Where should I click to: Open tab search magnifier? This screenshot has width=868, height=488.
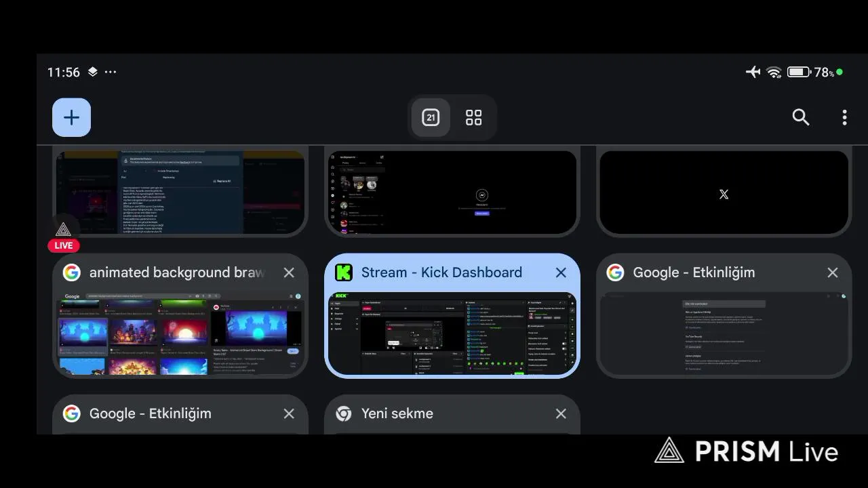pos(801,117)
